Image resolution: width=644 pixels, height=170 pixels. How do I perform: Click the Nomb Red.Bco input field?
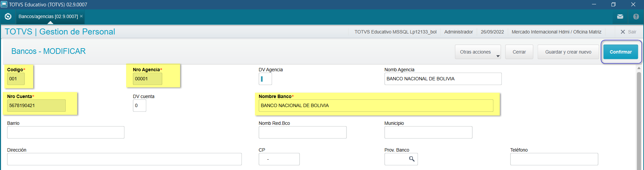click(303, 132)
